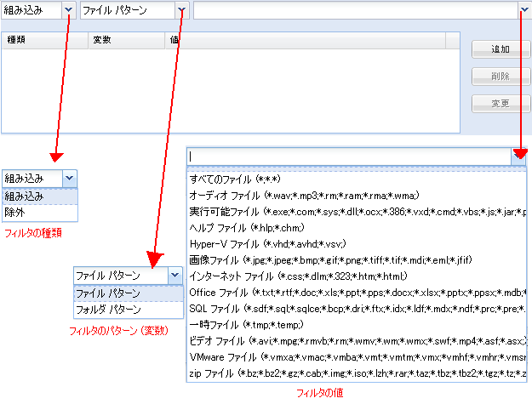Select ファイル パターン list option
This screenshot has width=532, height=404.
point(129,293)
